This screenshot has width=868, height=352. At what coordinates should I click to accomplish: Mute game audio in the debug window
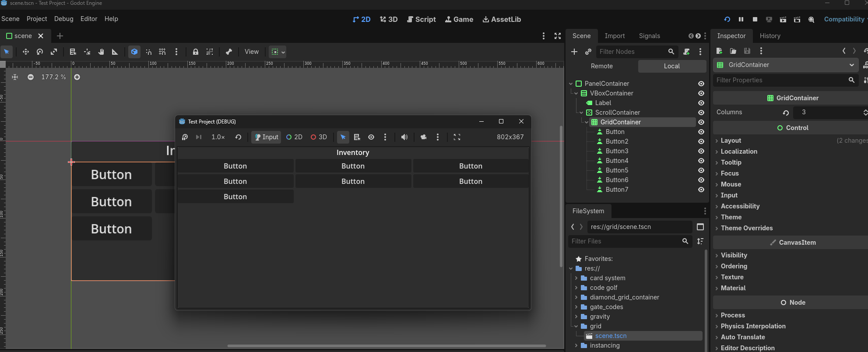coord(404,137)
